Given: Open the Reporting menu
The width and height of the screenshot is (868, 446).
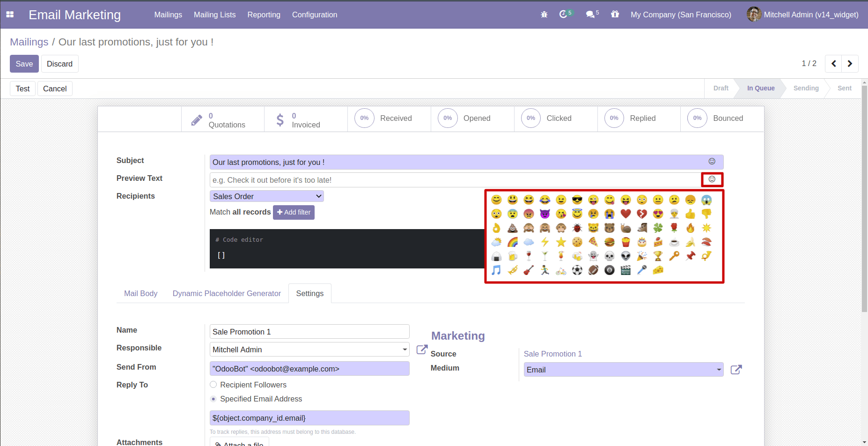Looking at the screenshot, I should coord(264,15).
